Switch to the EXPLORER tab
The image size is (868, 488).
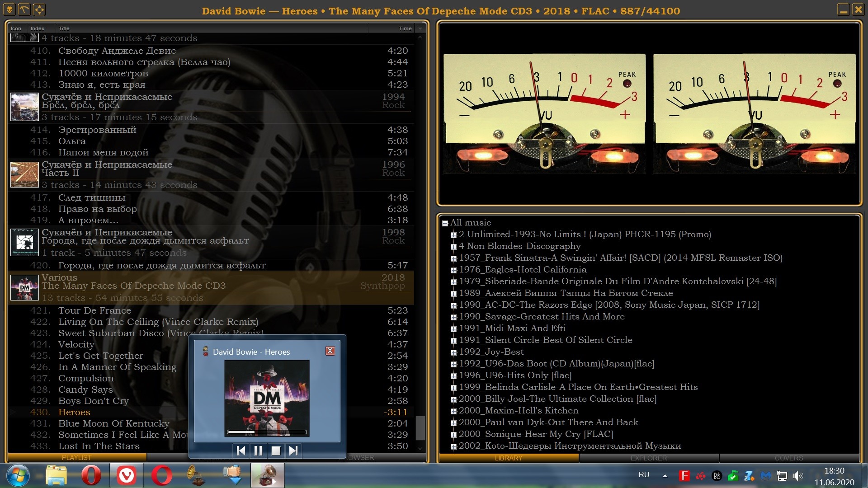pos(649,458)
